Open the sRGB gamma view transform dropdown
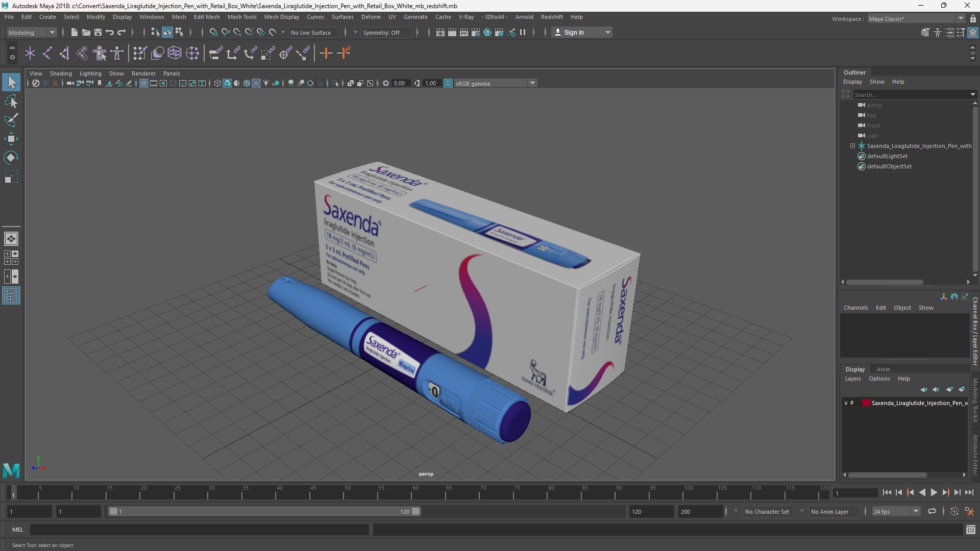The height and width of the screenshot is (551, 980). (x=495, y=83)
